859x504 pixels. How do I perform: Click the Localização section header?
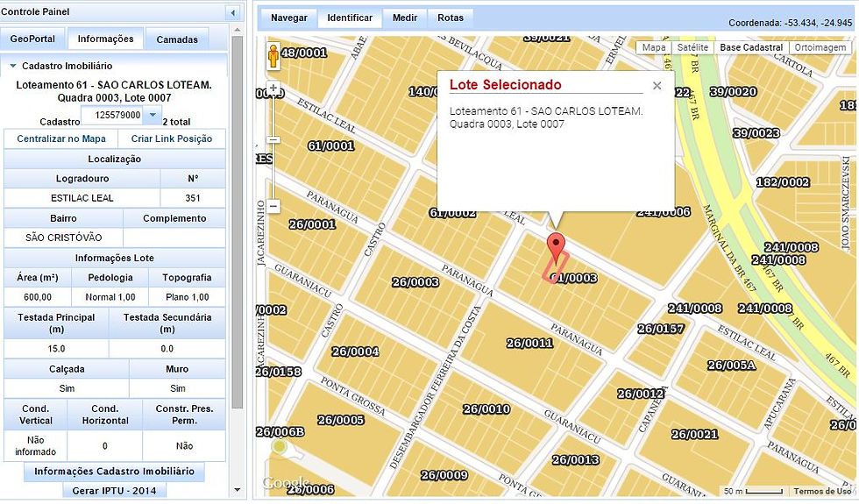pos(115,159)
